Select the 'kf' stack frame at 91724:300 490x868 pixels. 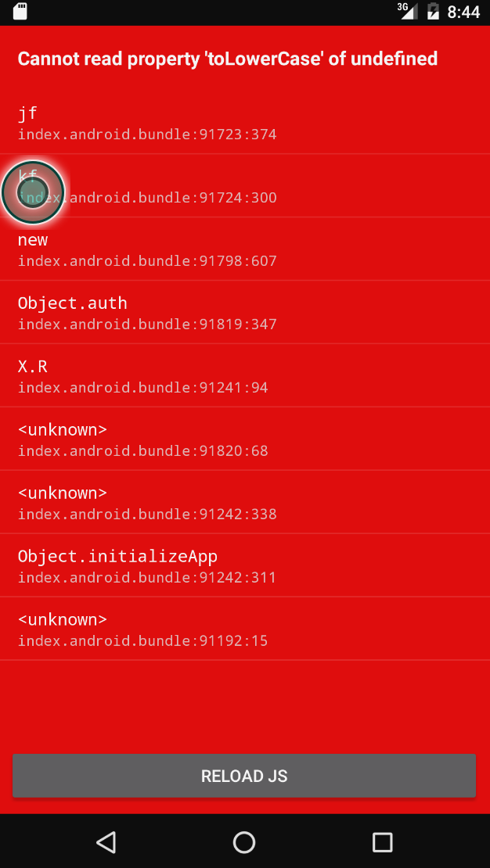pyautogui.click(x=245, y=185)
